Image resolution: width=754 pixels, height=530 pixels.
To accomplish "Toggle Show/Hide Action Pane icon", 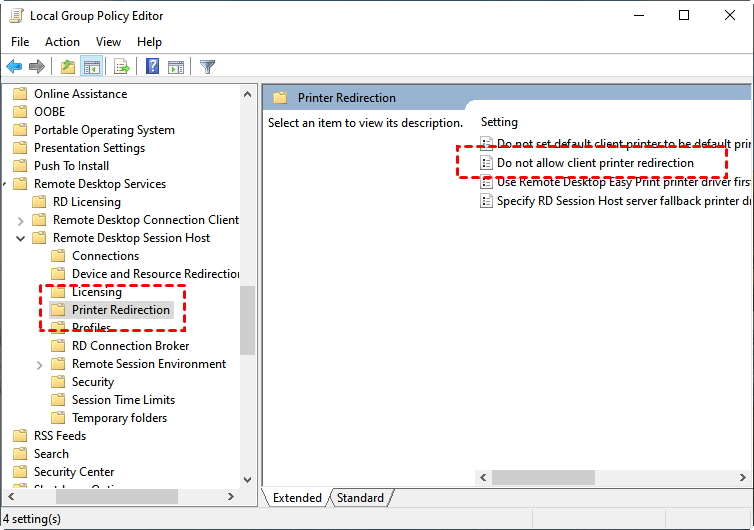I will pyautogui.click(x=176, y=67).
